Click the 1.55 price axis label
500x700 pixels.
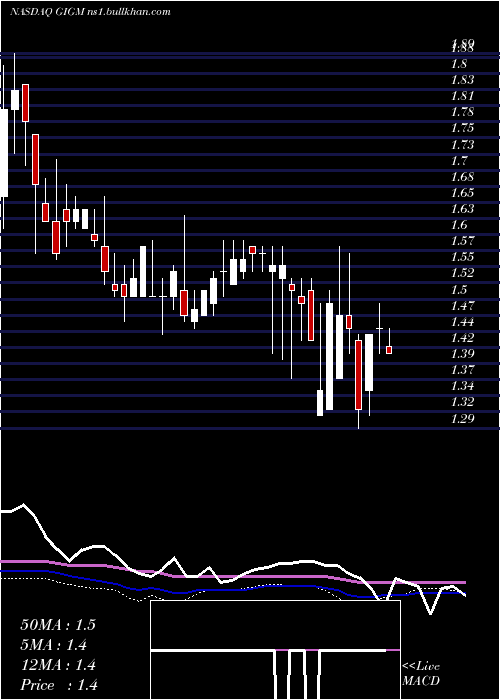pos(462,257)
